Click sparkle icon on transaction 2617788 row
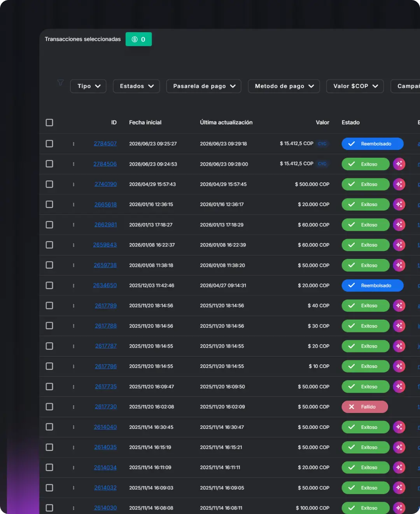420x514 pixels. click(399, 326)
